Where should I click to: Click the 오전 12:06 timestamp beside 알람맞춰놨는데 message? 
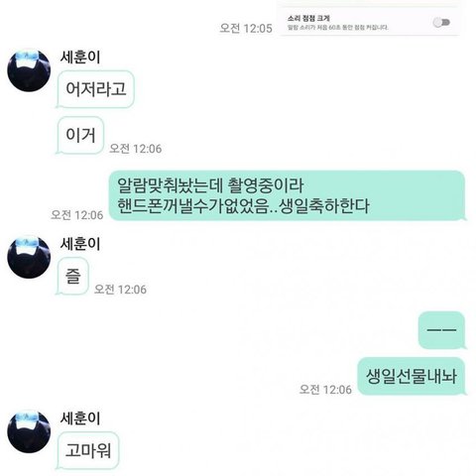[77, 215]
